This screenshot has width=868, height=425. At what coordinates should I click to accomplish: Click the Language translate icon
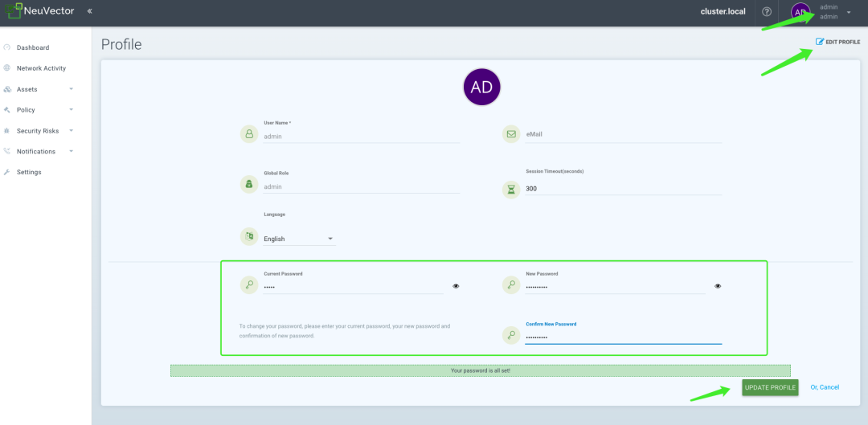point(249,236)
